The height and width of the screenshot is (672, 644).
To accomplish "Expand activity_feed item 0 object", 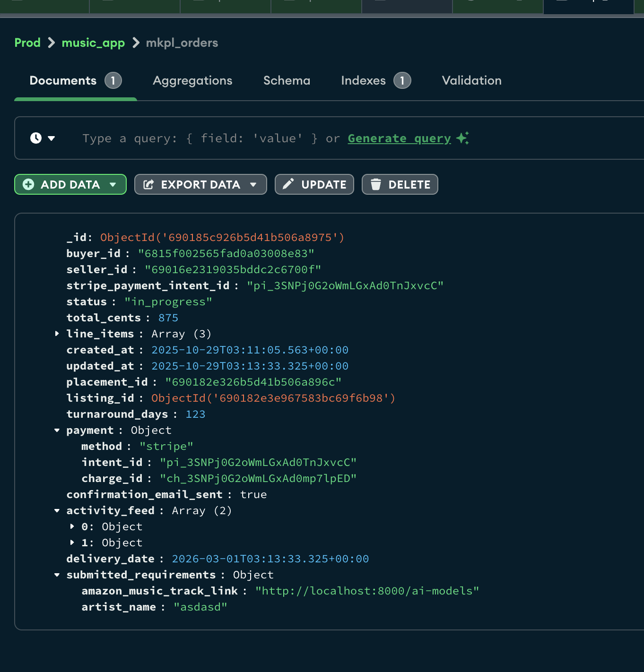I will 72,526.
